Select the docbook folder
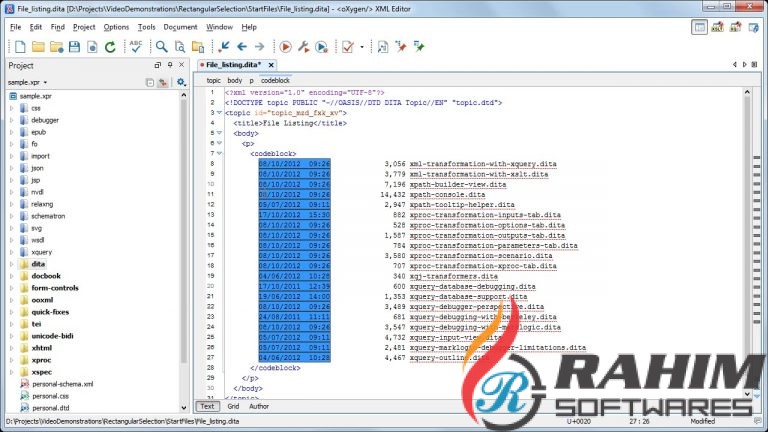The image size is (768, 432). pyautogui.click(x=46, y=276)
